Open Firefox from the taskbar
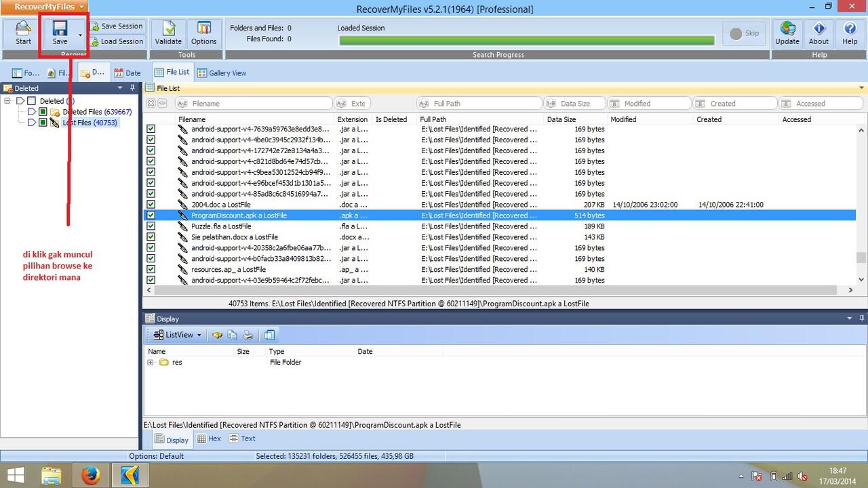The height and width of the screenshot is (488, 868). (90, 475)
